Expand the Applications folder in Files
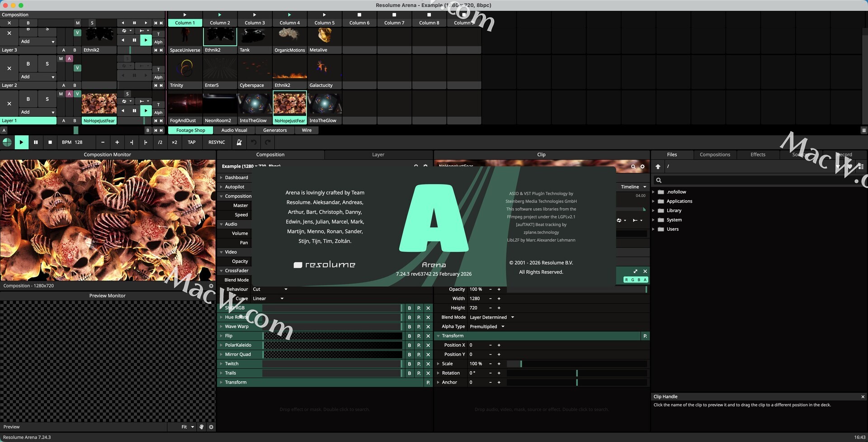The image size is (868, 442). coord(653,201)
